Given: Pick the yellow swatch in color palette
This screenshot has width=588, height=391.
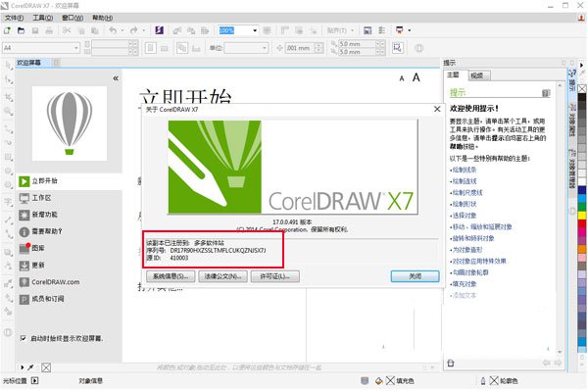Looking at the screenshot, I should pyautogui.click(x=582, y=216).
